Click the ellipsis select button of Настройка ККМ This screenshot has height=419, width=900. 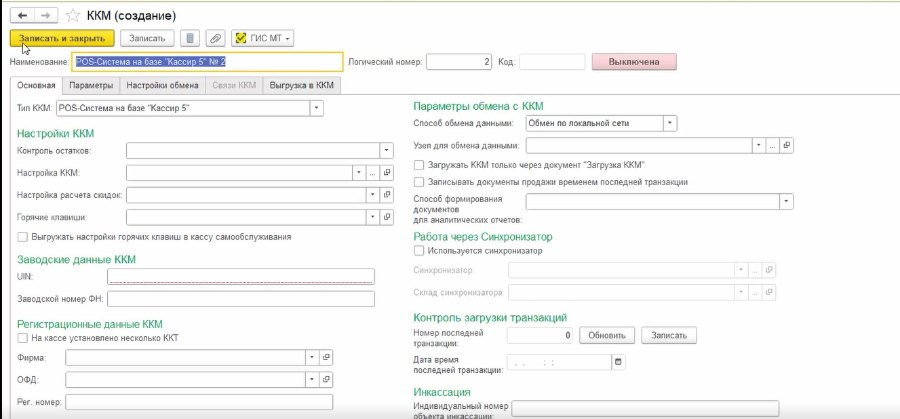[373, 173]
